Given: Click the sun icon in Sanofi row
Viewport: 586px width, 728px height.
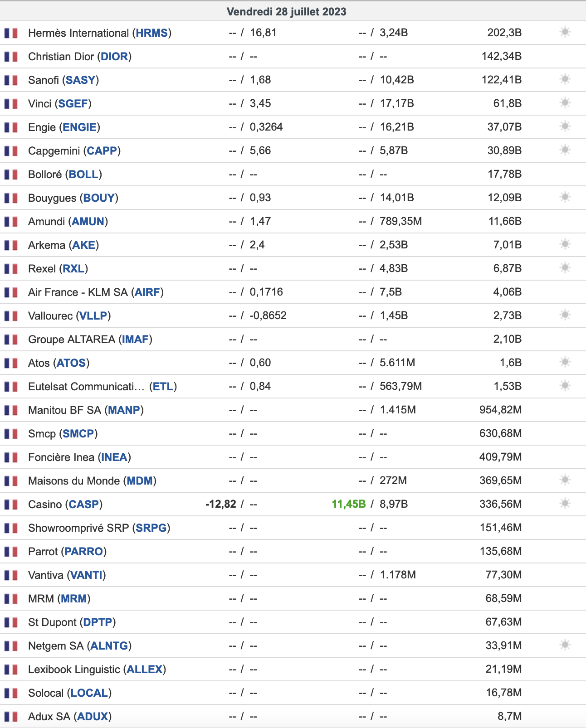Looking at the screenshot, I should coord(565,79).
